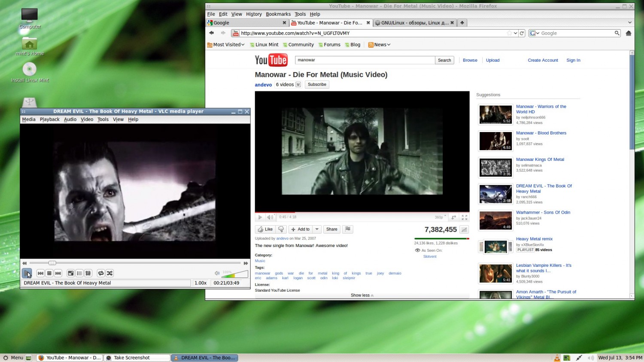
Task: Toggle VLC shuffle mode
Action: tap(110, 273)
